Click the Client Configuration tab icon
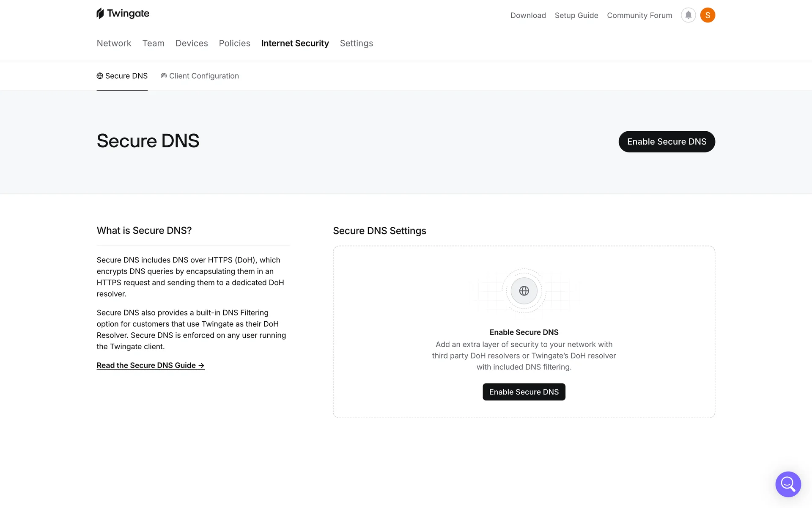 click(x=164, y=76)
